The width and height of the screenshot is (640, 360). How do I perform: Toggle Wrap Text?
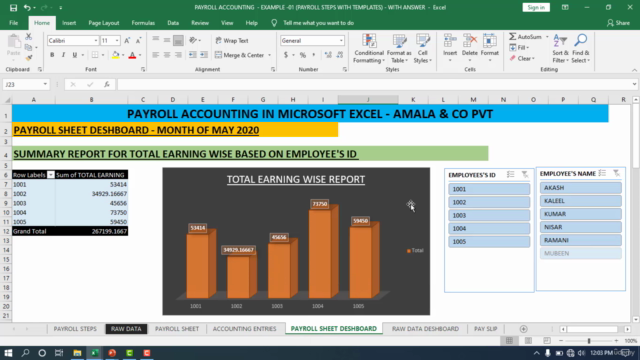(x=231, y=40)
